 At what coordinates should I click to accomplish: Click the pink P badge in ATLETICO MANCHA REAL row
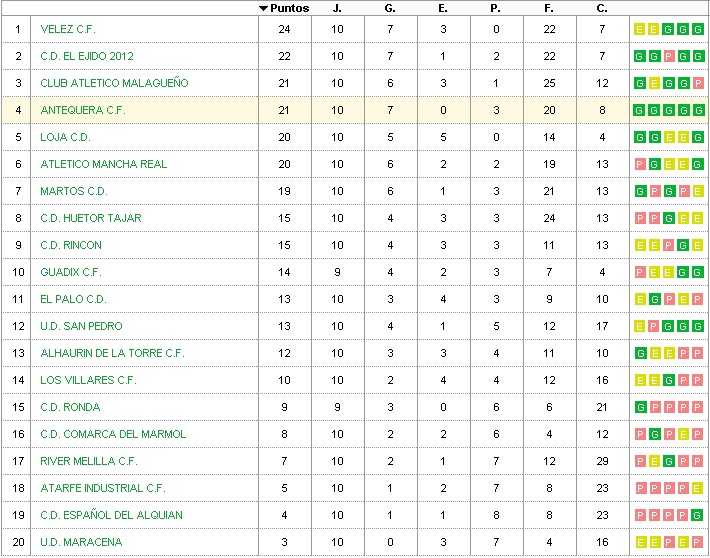point(640,164)
